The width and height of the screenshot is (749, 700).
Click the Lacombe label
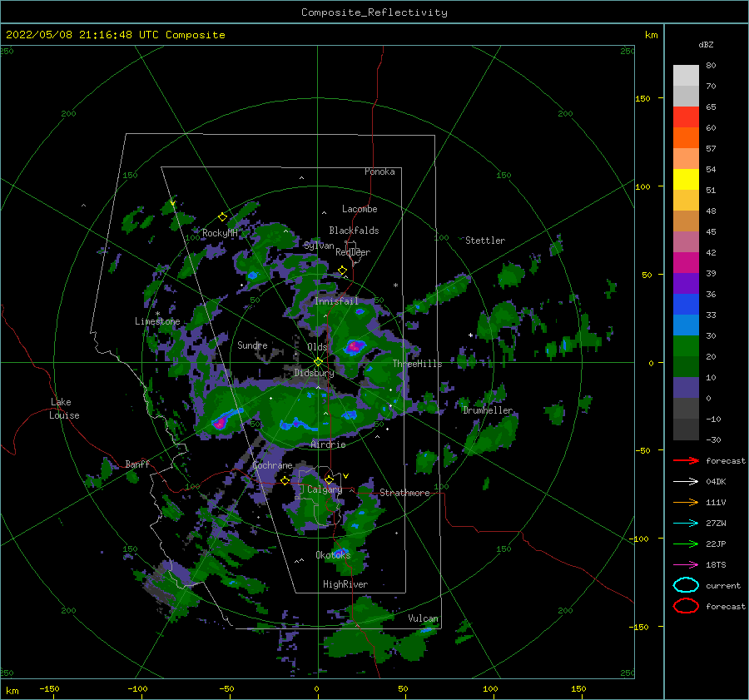[x=360, y=209]
